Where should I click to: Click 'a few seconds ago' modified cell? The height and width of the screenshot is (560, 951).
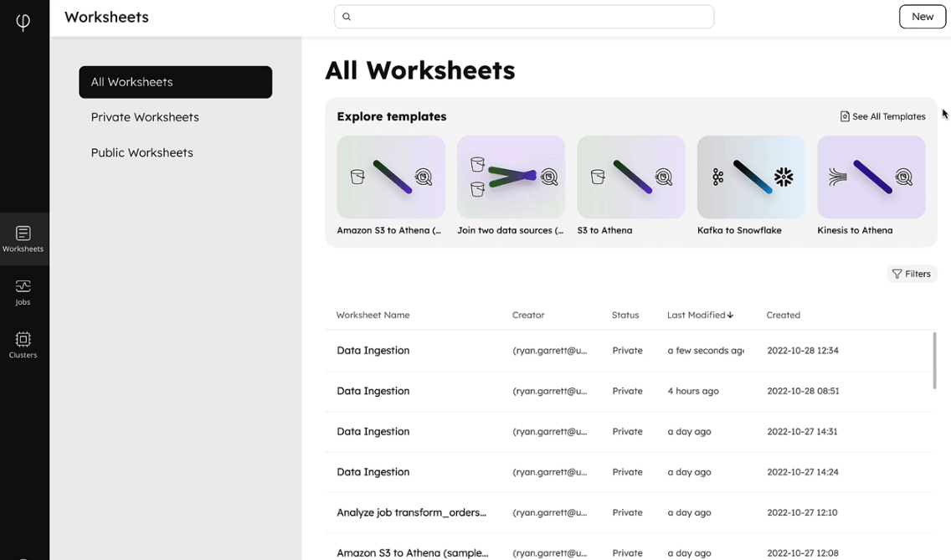click(x=706, y=351)
